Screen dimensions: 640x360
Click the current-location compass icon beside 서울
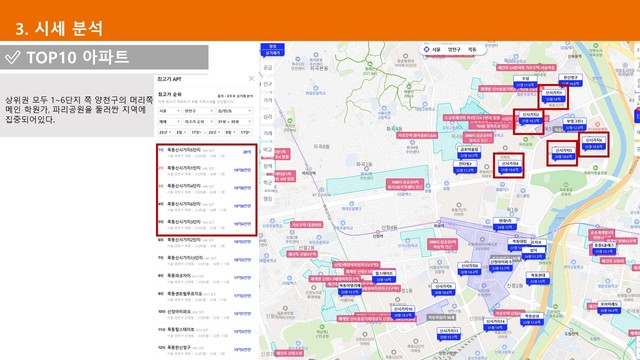[427, 49]
